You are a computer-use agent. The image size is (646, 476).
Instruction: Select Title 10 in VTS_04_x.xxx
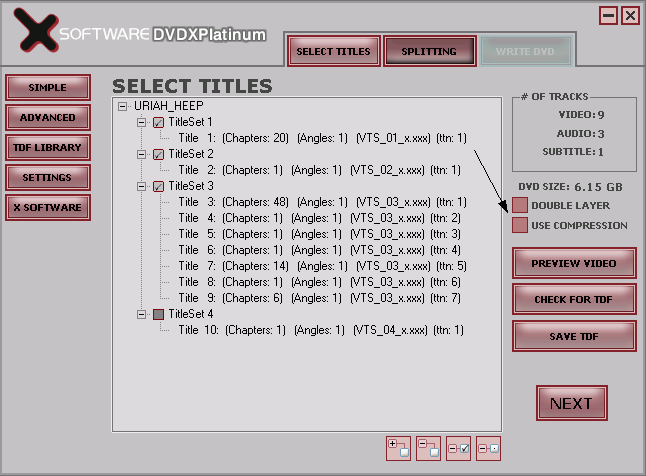coord(321,330)
